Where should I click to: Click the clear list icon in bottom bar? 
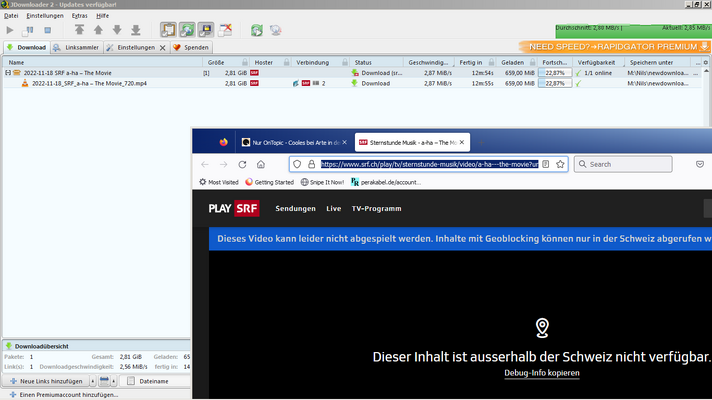pyautogui.click(x=104, y=381)
